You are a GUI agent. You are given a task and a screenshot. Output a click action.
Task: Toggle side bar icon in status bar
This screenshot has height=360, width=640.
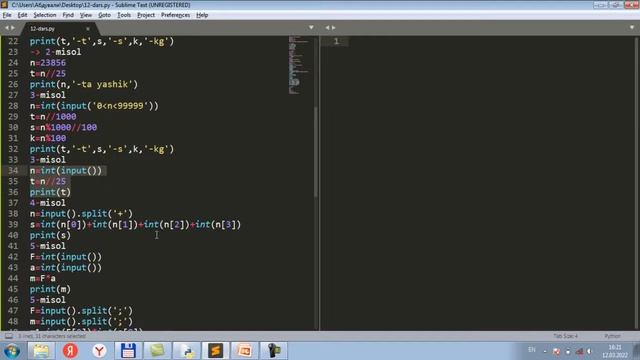(x=8, y=336)
